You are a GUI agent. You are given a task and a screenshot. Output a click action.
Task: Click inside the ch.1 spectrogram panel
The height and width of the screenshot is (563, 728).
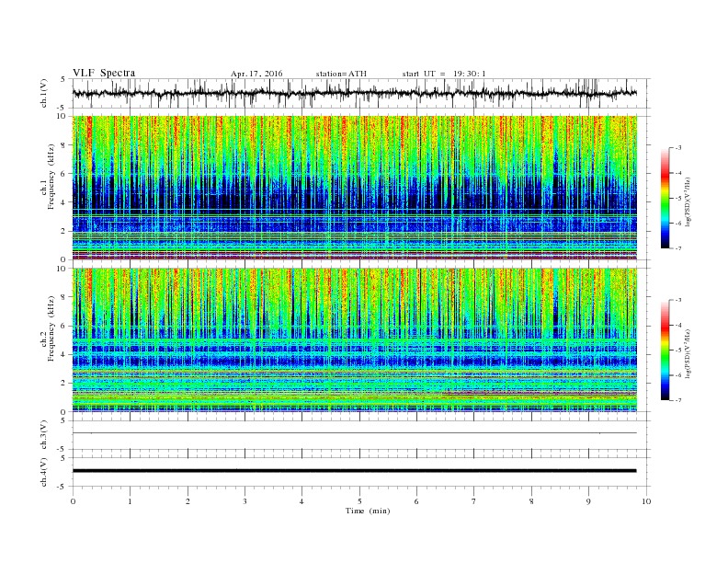pos(354,188)
